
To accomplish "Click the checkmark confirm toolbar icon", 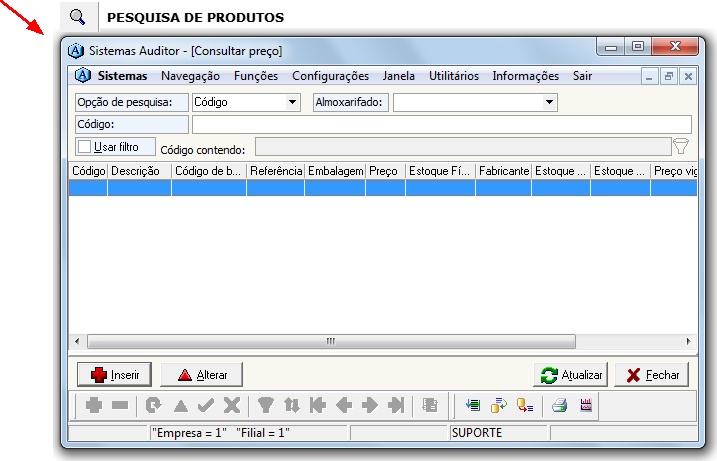I will (206, 405).
